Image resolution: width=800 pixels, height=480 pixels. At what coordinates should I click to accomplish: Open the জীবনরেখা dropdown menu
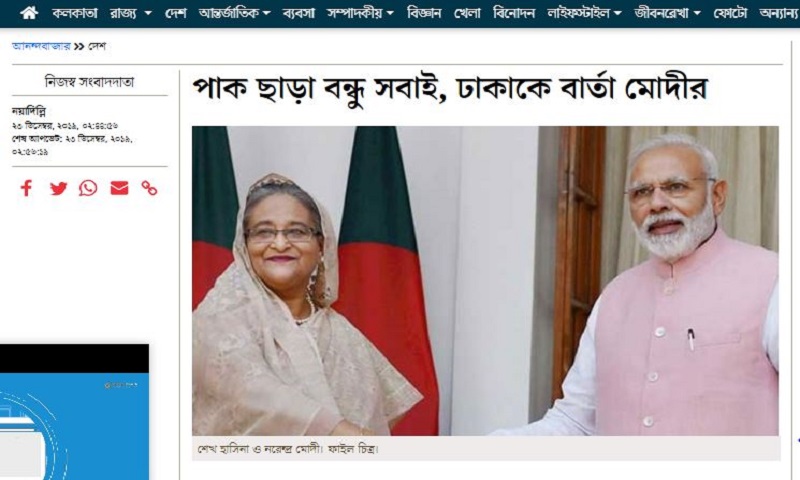click(667, 13)
